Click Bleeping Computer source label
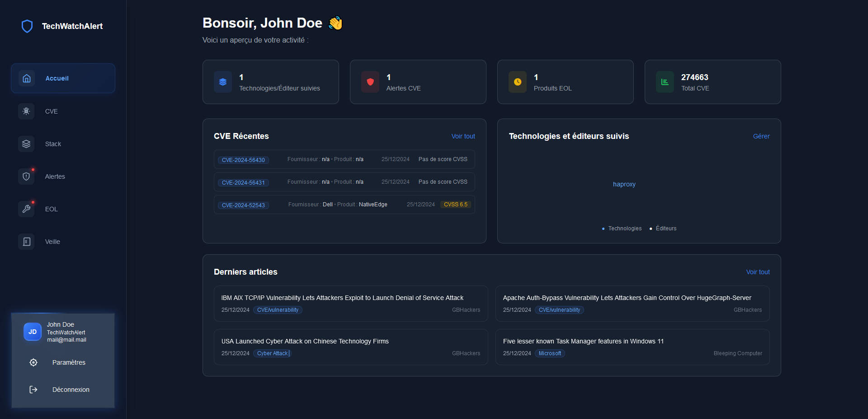The height and width of the screenshot is (419, 868). pos(738,353)
